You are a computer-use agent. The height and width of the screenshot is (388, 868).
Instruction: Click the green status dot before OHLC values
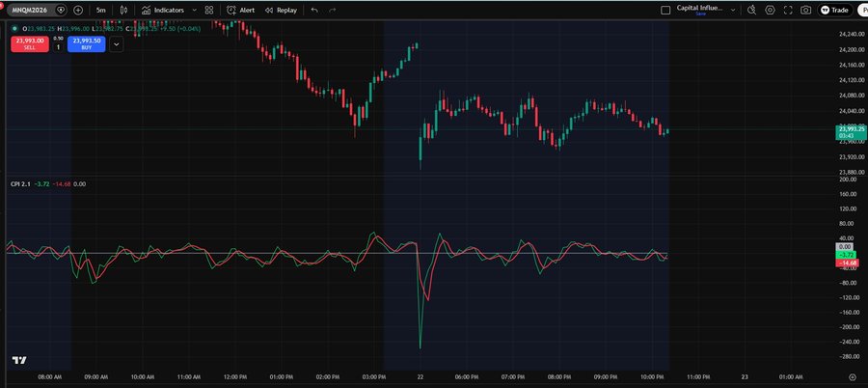14,28
